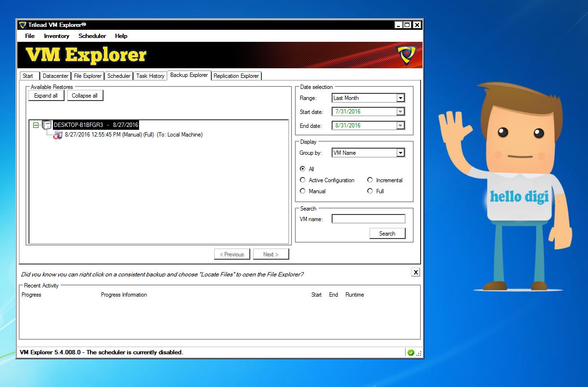Dismiss the Did you know tip
Image resolution: width=588 pixels, height=387 pixels.
coord(416,272)
